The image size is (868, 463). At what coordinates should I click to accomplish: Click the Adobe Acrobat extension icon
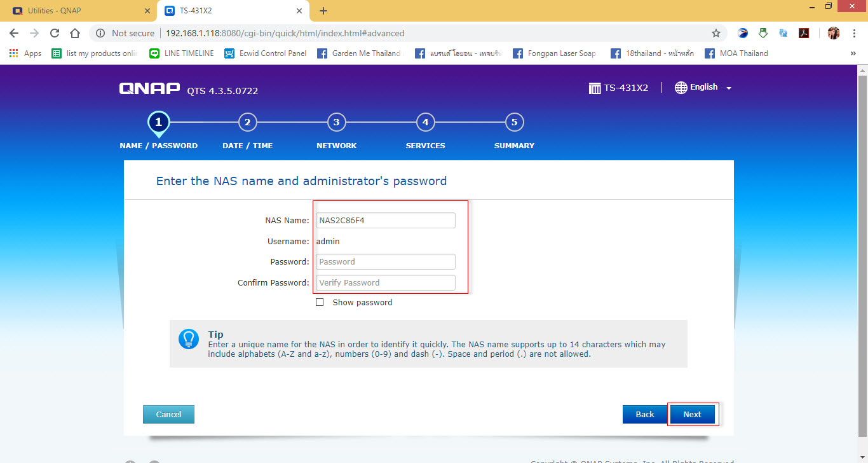[804, 32]
